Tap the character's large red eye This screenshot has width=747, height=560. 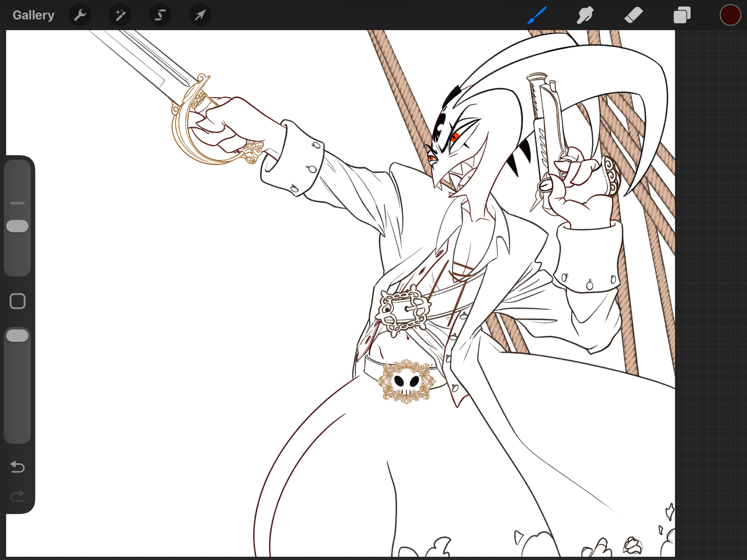point(455,137)
